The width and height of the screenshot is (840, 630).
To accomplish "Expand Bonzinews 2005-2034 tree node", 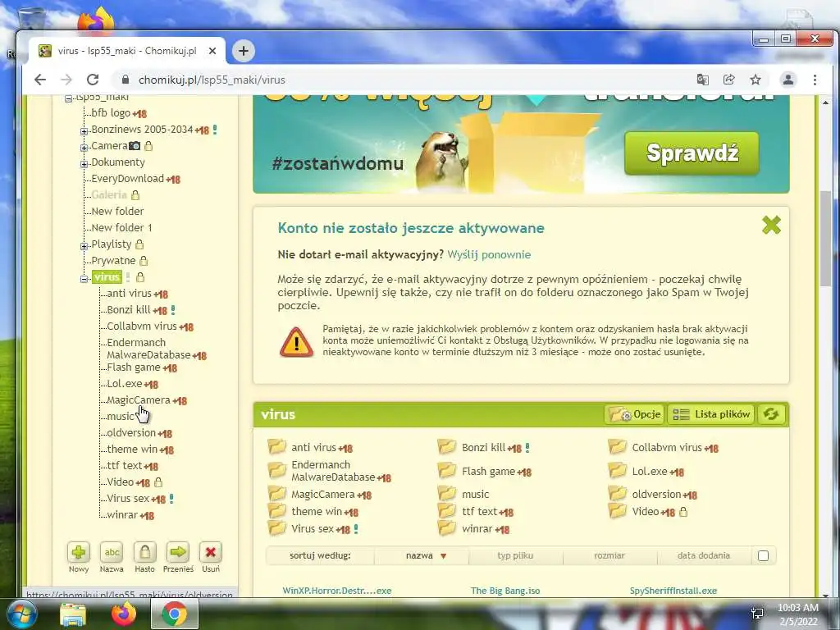I will point(84,131).
